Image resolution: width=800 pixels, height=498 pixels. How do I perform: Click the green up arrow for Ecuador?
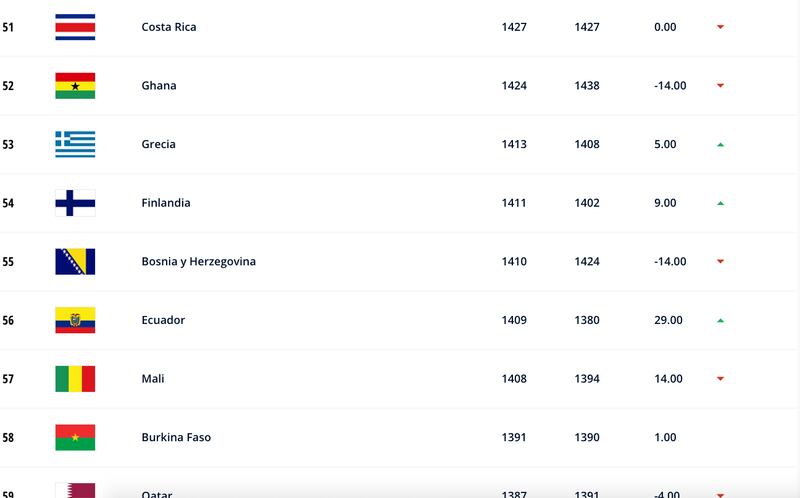click(x=720, y=321)
